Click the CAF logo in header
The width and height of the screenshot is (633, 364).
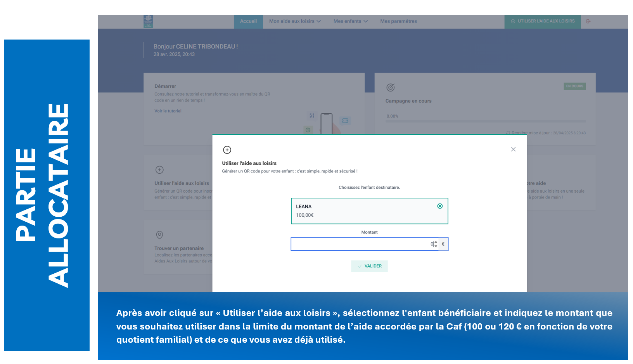coord(148,22)
